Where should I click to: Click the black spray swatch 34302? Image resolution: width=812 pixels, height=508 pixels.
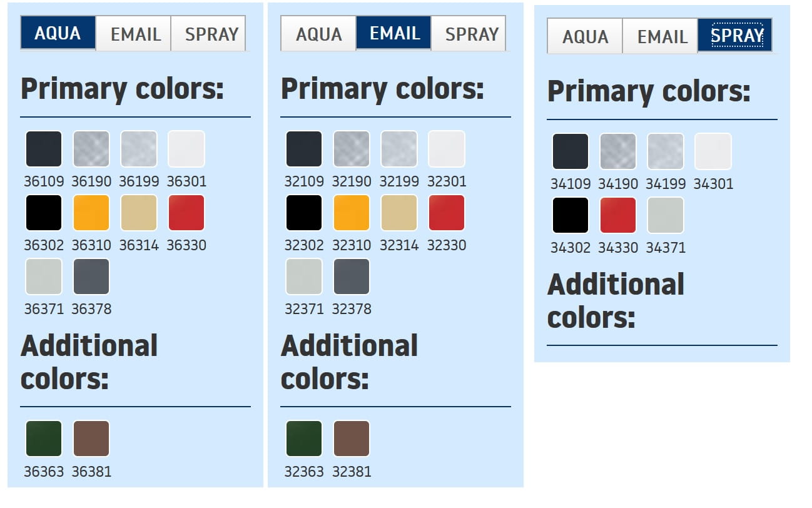pyautogui.click(x=571, y=215)
